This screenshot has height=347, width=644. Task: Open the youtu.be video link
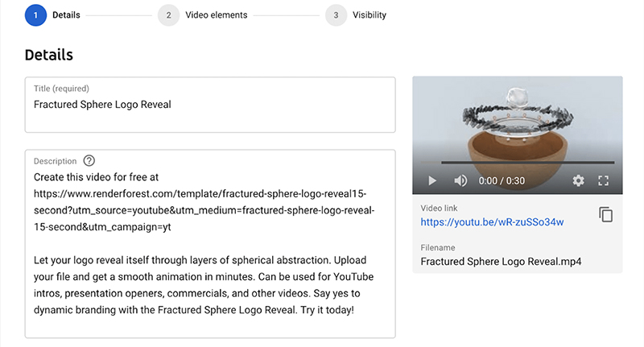pyautogui.click(x=492, y=222)
